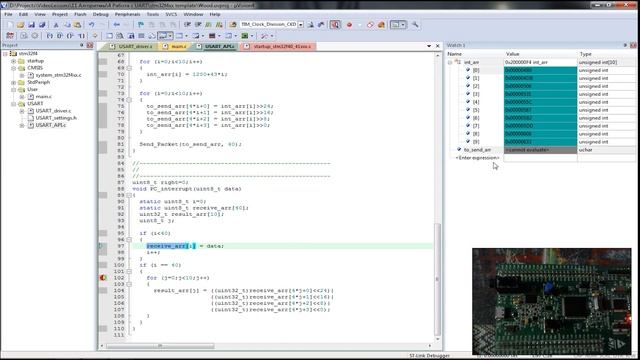
Task: Click the Run debug icon
Action: click(24, 36)
